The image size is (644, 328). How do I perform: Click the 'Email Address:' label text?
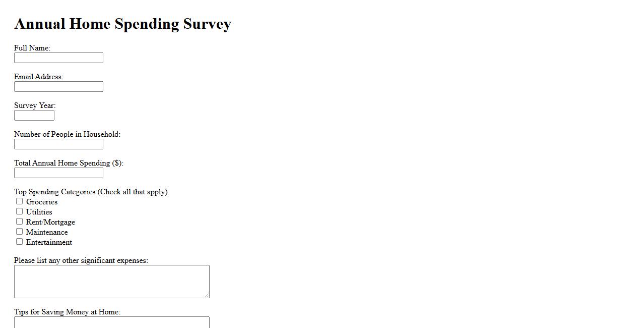[39, 77]
